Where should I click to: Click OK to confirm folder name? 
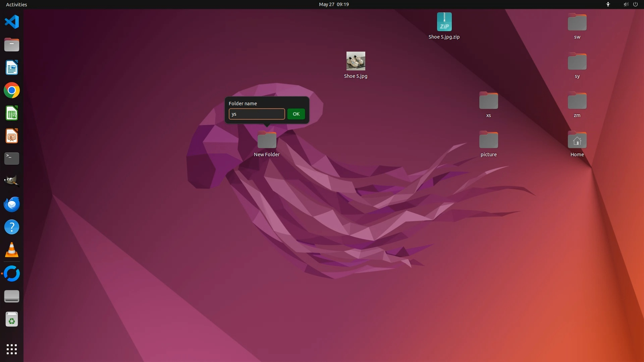coord(296,114)
